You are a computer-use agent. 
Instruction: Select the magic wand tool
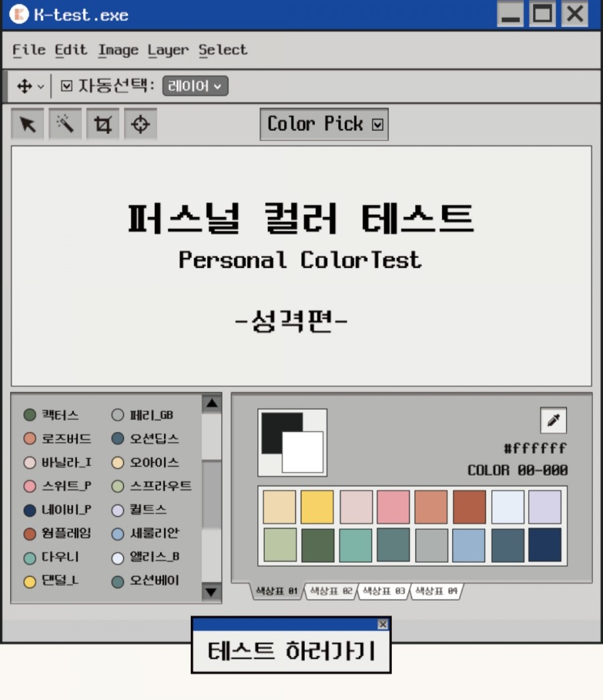65,123
